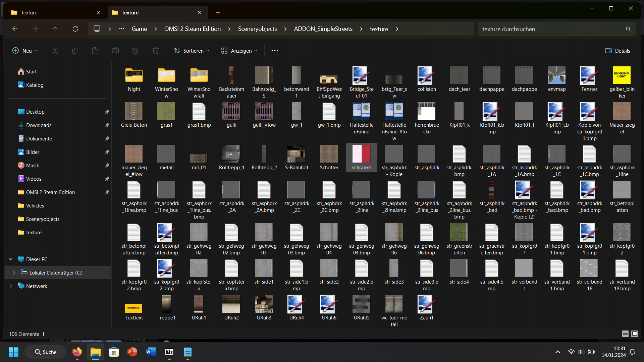Open the Sortieren dropdown

pyautogui.click(x=191, y=51)
